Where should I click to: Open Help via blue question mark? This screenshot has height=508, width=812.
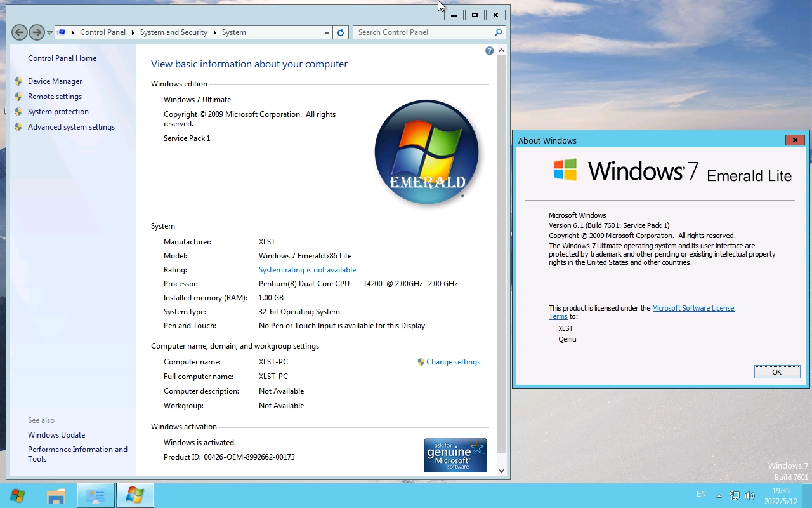[489, 51]
